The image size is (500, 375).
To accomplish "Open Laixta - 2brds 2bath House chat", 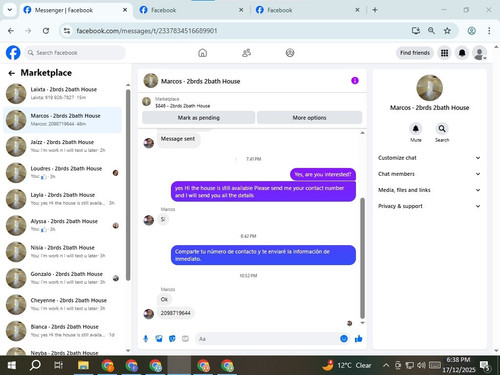I will pyautogui.click(x=62, y=93).
